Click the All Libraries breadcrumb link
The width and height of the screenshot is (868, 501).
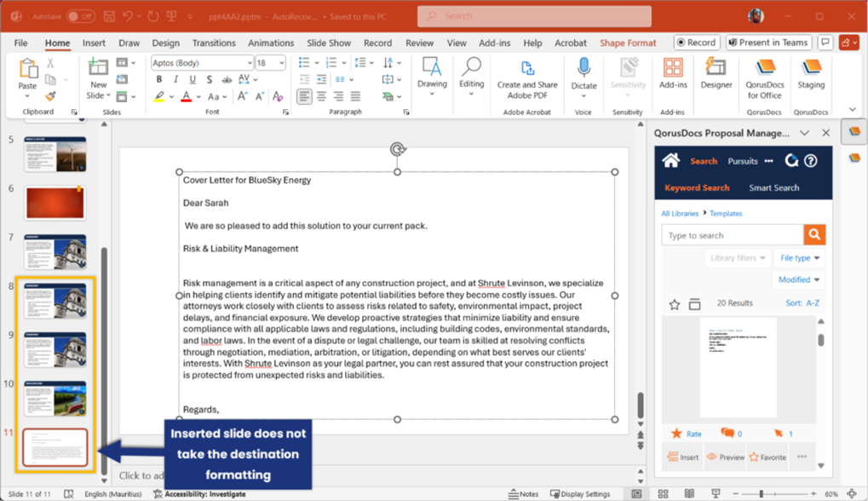point(680,213)
